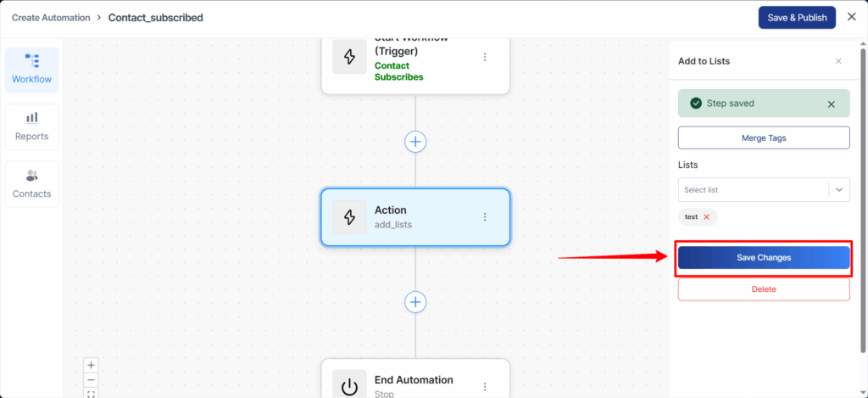The height and width of the screenshot is (398, 868).
Task: Zoom out on the workflow canvas
Action: tap(92, 379)
